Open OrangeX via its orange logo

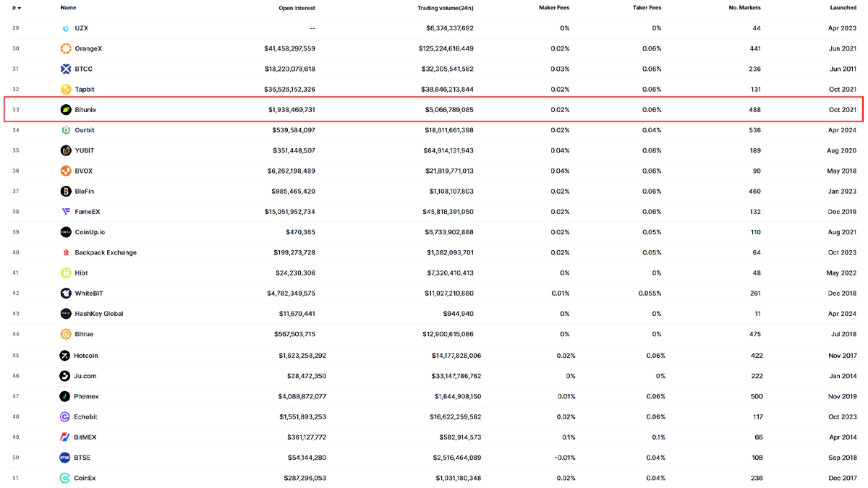point(66,48)
